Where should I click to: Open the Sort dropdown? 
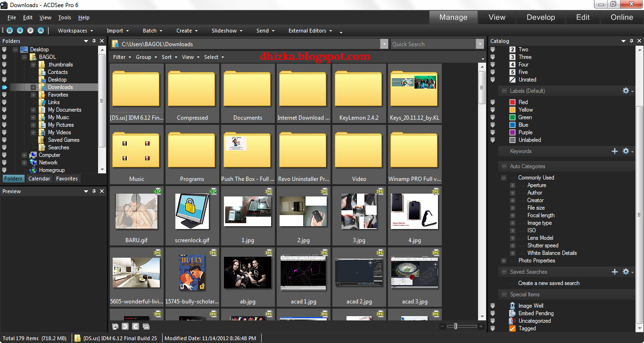click(x=169, y=57)
